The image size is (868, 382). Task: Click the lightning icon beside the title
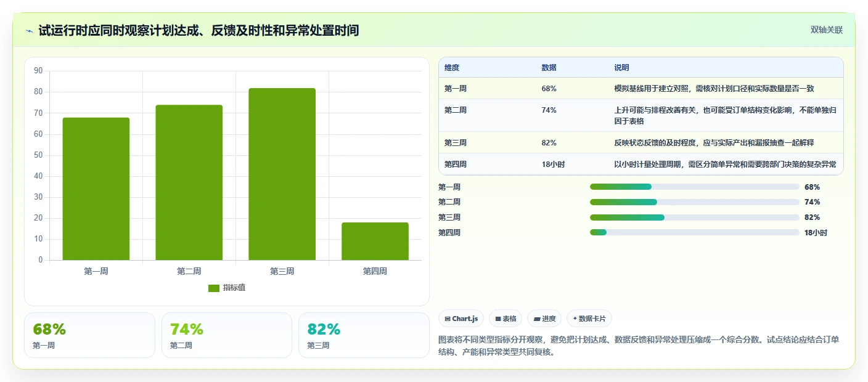[30, 31]
